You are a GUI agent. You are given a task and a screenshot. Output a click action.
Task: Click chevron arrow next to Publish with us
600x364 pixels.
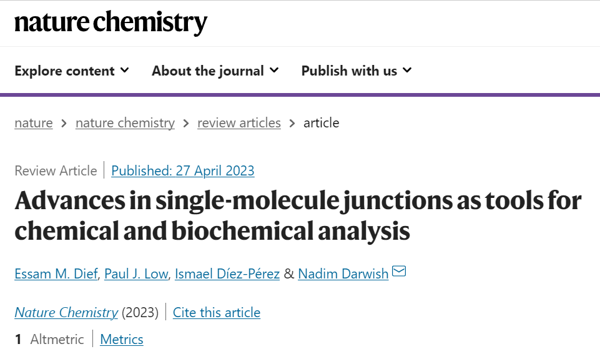[407, 71]
